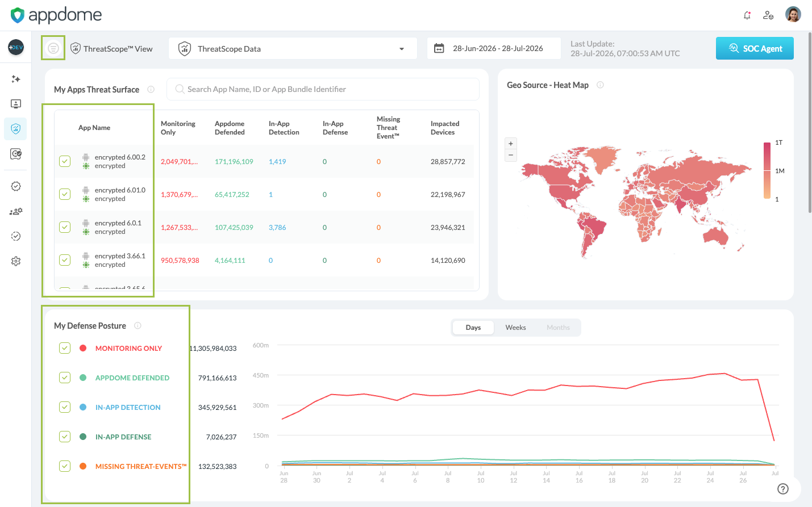812x507 pixels.
Task: Open the settings gear in sidebar
Action: click(16, 261)
